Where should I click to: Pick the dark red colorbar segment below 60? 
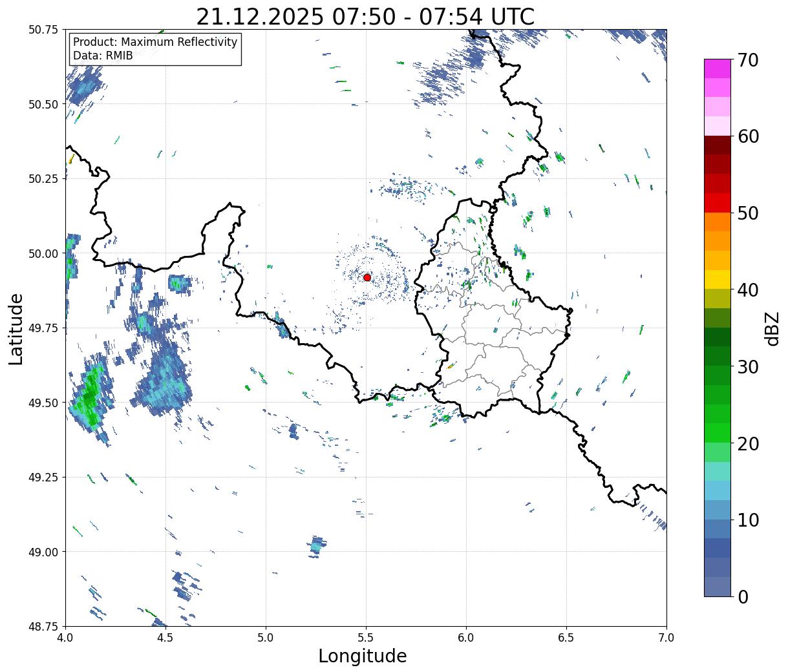pos(718,145)
